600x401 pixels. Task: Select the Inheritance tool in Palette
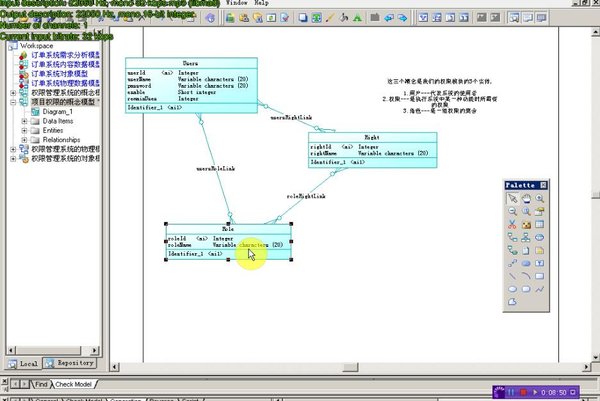pyautogui.click(x=526, y=237)
